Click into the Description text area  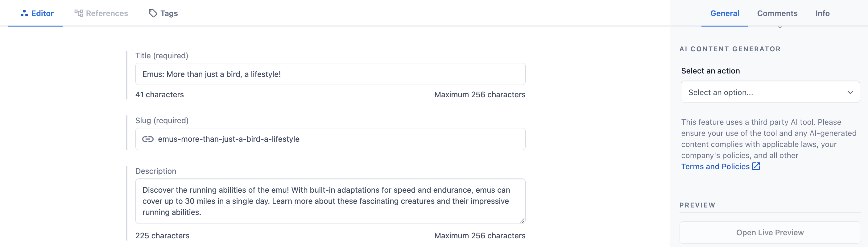point(330,201)
